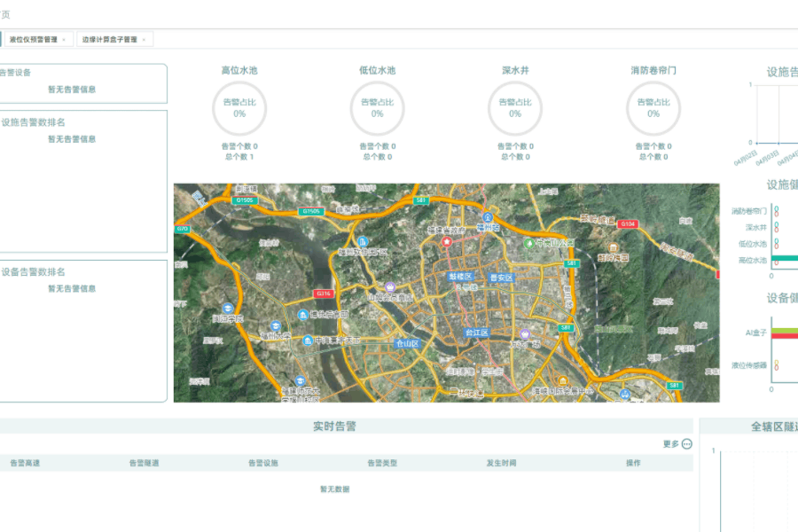Close the 边缘计算盒子管理 tab
Screen dimensions: 798x532
point(144,40)
